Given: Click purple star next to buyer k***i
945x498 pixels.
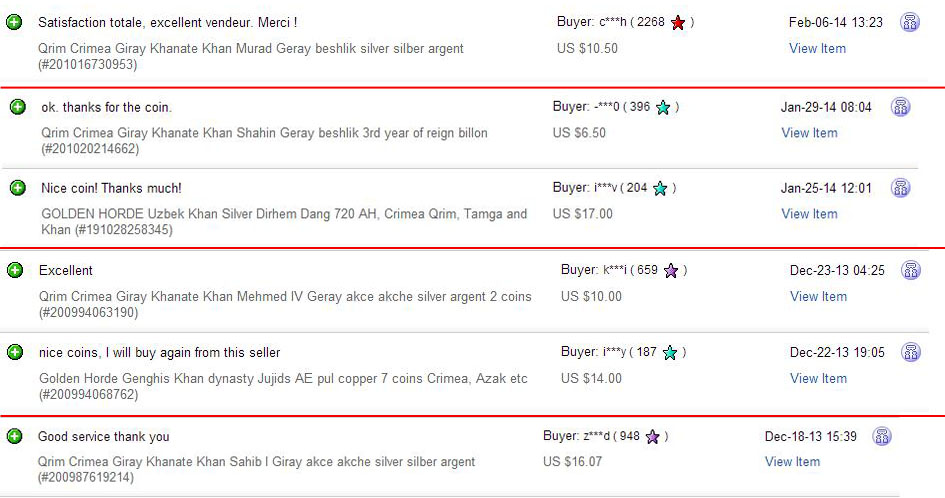Looking at the screenshot, I should [x=671, y=270].
